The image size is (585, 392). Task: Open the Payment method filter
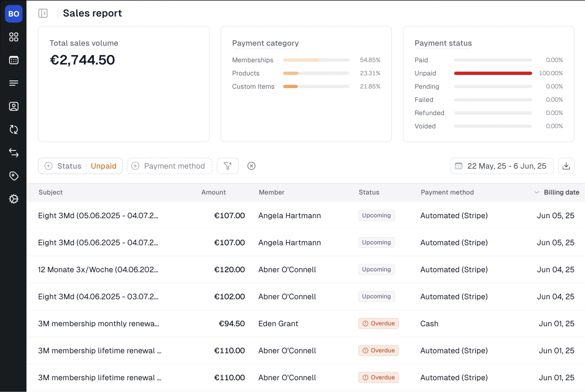tap(170, 166)
